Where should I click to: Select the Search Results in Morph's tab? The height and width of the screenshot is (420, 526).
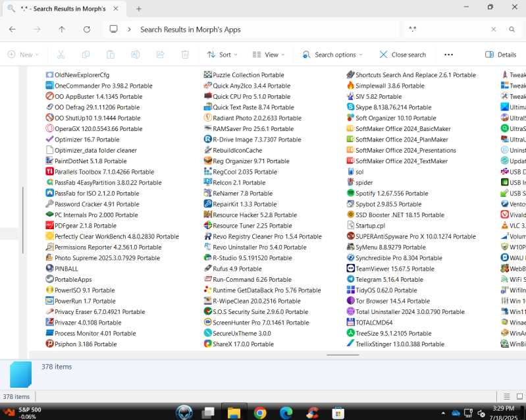(x=64, y=9)
